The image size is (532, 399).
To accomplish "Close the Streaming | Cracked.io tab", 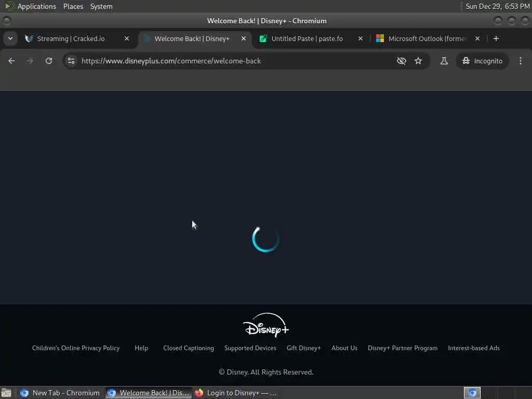I will (x=127, y=38).
